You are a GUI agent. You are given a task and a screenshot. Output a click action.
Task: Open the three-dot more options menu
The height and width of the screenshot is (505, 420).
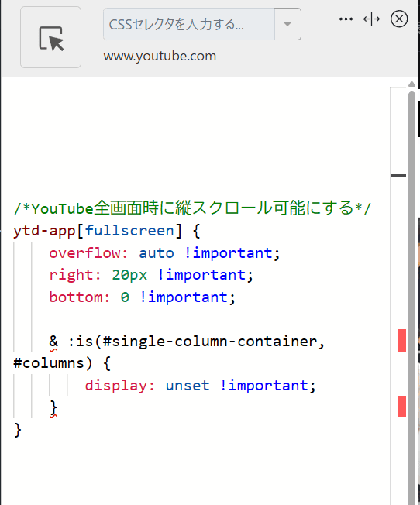coord(346,19)
